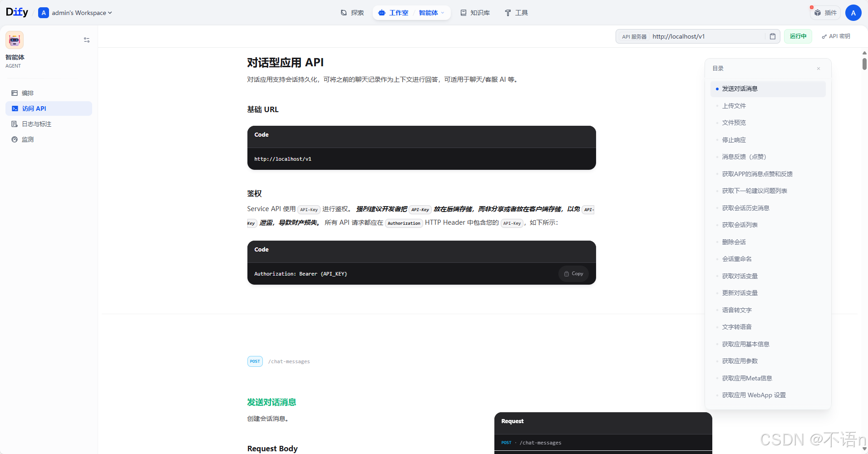Image resolution: width=868 pixels, height=454 pixels.
Task: Open 监测 in the sidebar
Action: click(x=49, y=139)
